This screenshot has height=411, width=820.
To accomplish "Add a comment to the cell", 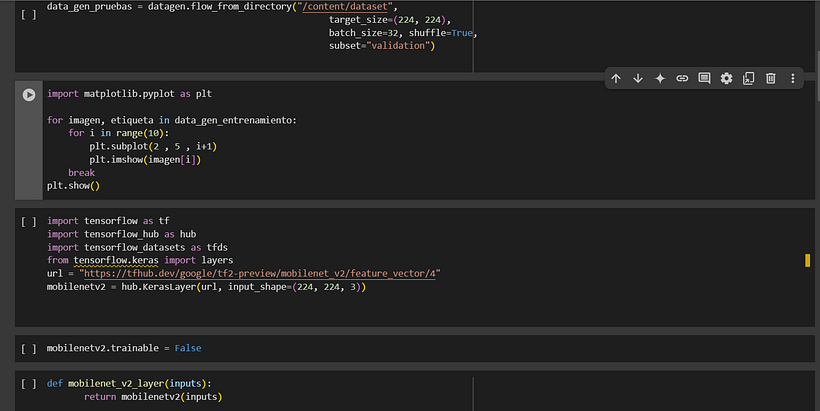I will pyautogui.click(x=704, y=78).
